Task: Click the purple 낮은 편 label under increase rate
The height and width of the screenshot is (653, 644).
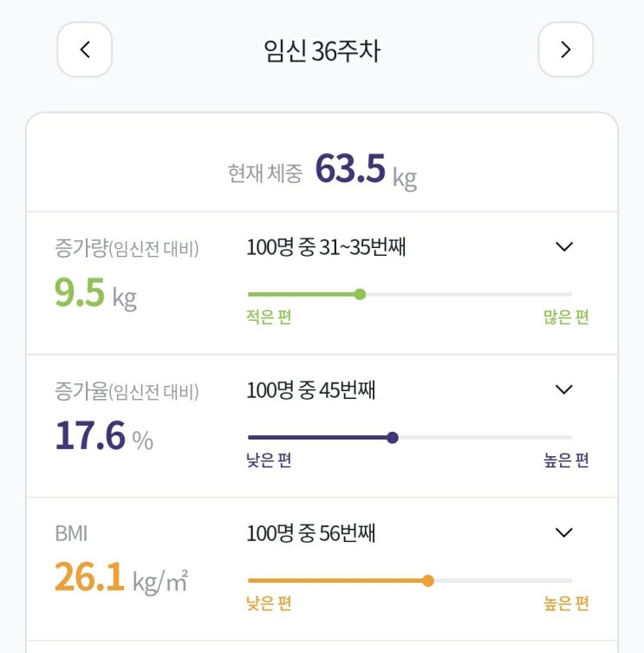Action: coord(269,460)
